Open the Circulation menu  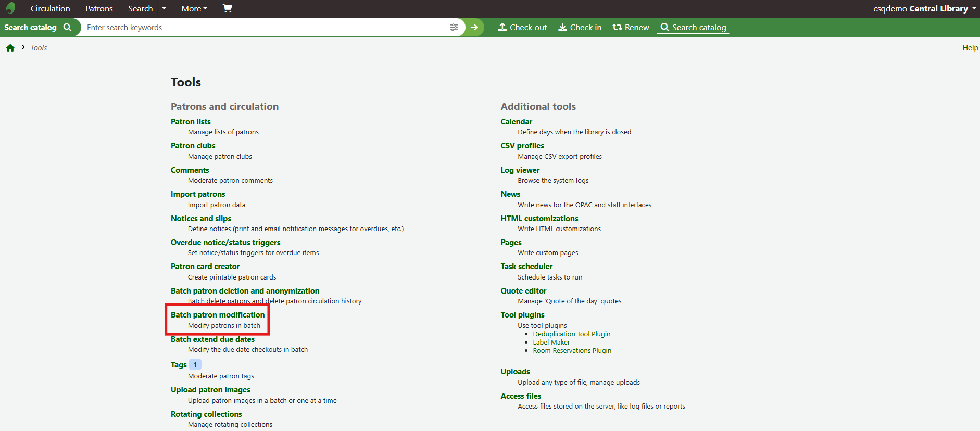click(50, 8)
